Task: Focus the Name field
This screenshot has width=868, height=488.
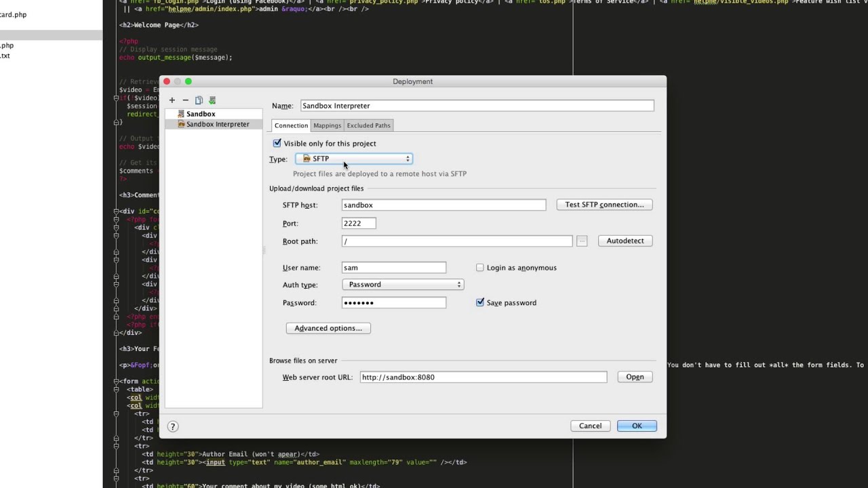Action: (x=477, y=106)
